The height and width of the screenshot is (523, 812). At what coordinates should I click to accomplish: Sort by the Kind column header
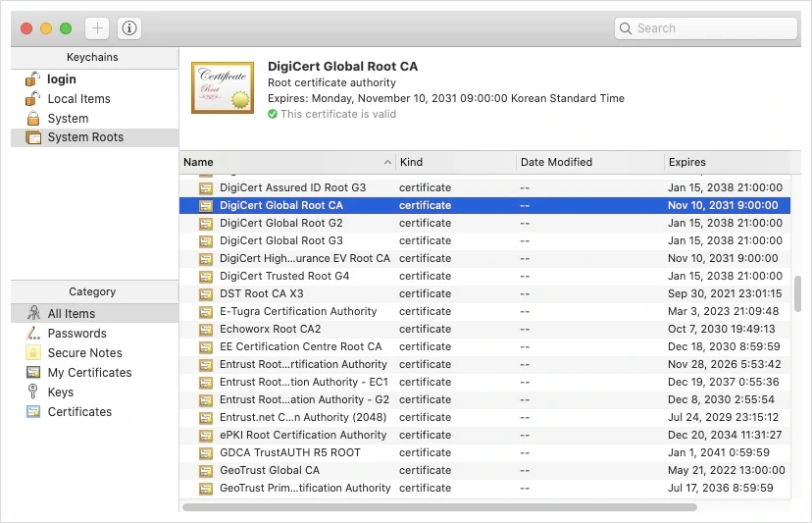pos(456,162)
